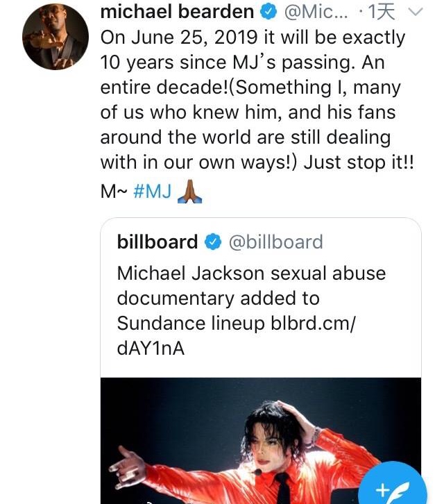Open the blbrd.cm/dAY1nA link
444x504 pixels.
pyautogui.click(x=237, y=335)
